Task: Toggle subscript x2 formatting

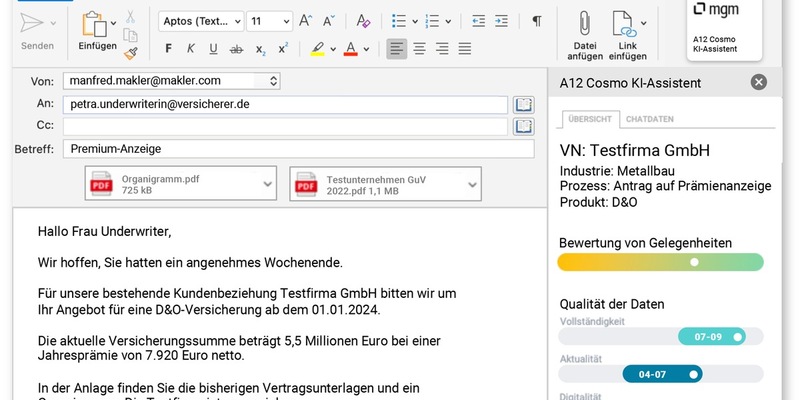Action: pyautogui.click(x=260, y=49)
